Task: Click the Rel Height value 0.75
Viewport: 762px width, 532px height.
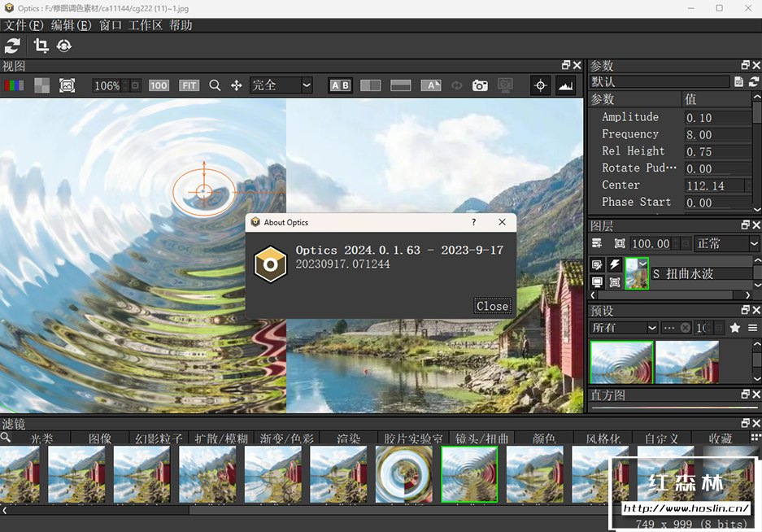Action: (x=718, y=152)
